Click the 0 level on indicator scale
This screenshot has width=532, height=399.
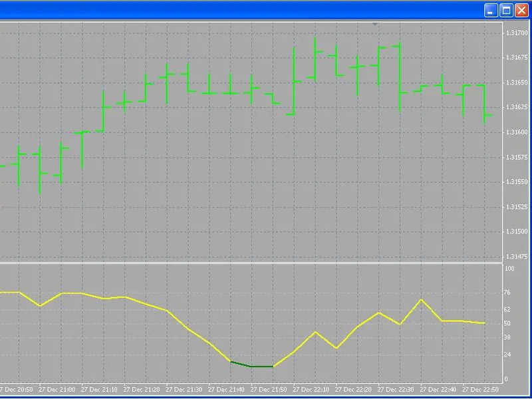click(x=507, y=379)
